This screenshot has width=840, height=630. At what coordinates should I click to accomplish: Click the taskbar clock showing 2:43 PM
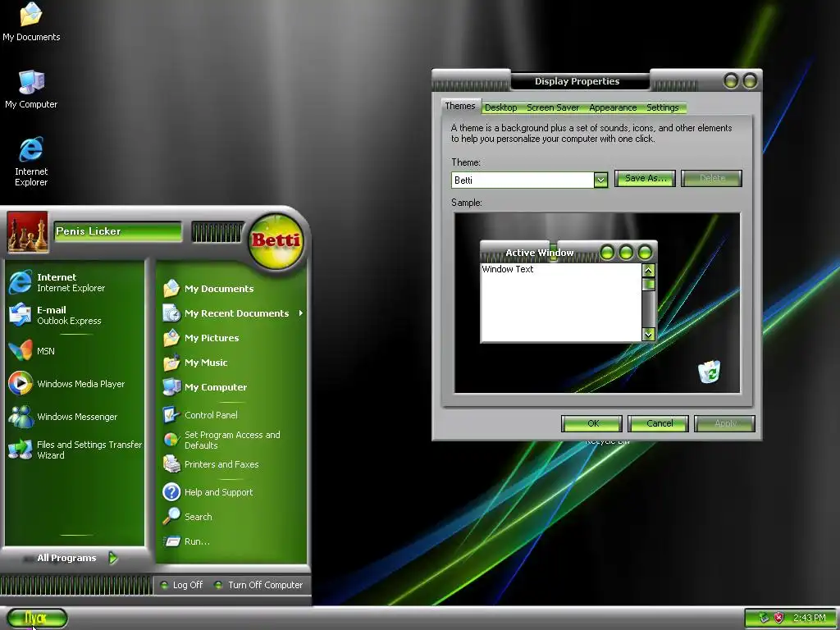click(809, 618)
